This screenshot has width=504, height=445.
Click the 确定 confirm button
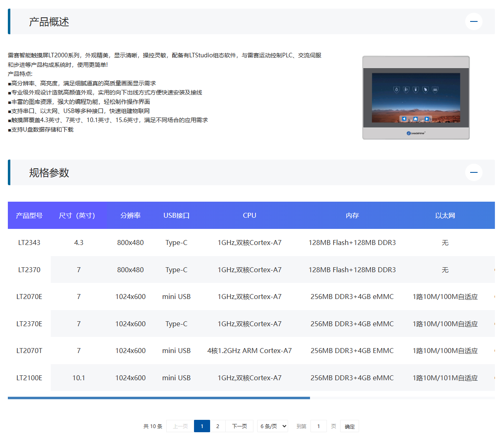tap(349, 426)
